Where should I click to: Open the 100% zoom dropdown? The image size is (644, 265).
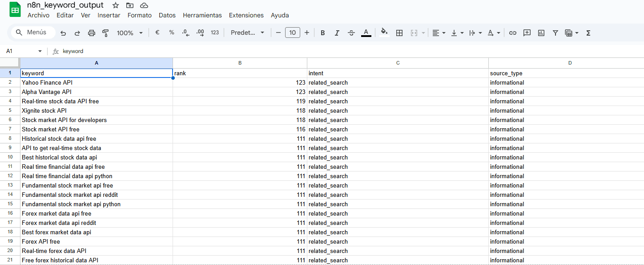[129, 33]
